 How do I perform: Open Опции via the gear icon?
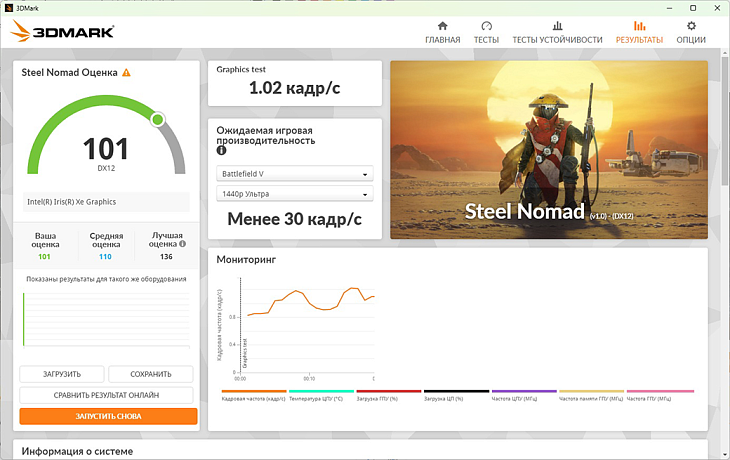(x=691, y=26)
